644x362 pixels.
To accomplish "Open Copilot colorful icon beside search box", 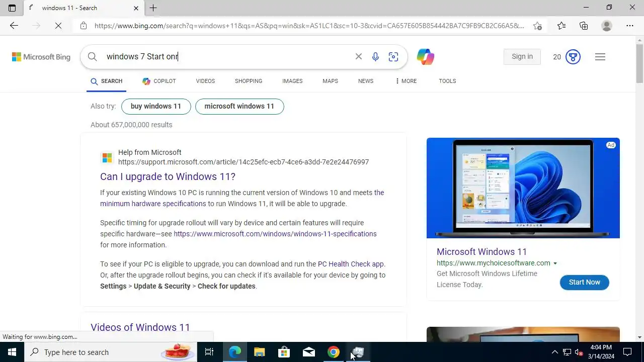I will click(x=426, y=57).
